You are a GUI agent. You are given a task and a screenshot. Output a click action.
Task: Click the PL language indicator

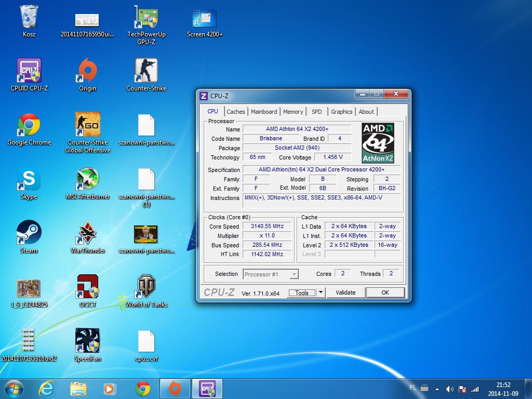pos(413,388)
